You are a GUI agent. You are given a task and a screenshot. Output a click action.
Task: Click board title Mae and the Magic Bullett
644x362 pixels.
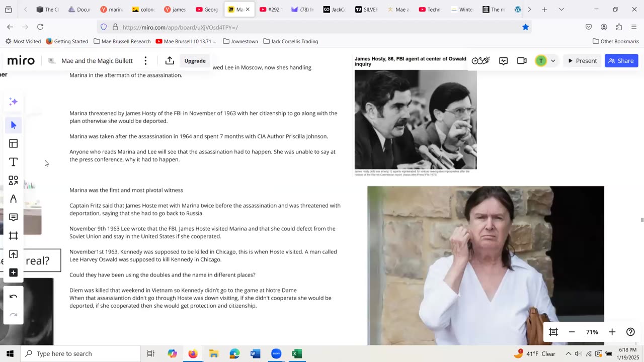97,61
